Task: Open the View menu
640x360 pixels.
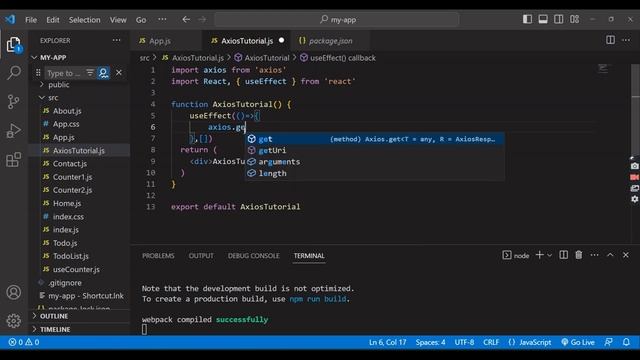Action: click(118, 20)
